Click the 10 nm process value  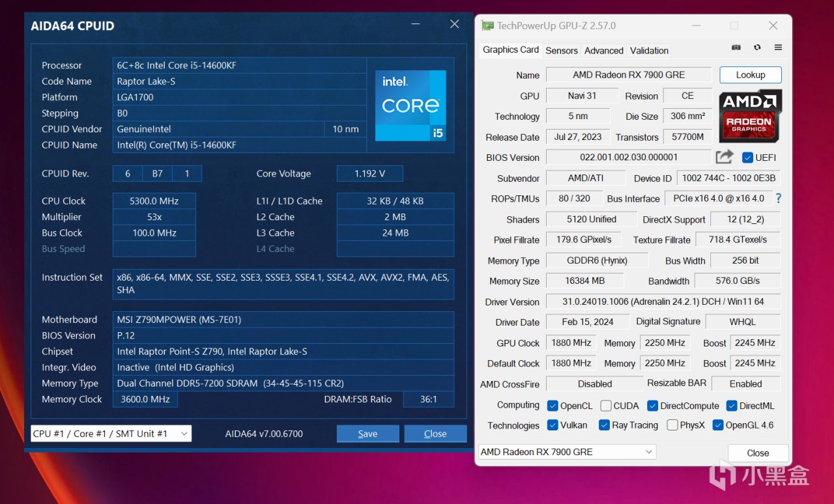tap(345, 129)
